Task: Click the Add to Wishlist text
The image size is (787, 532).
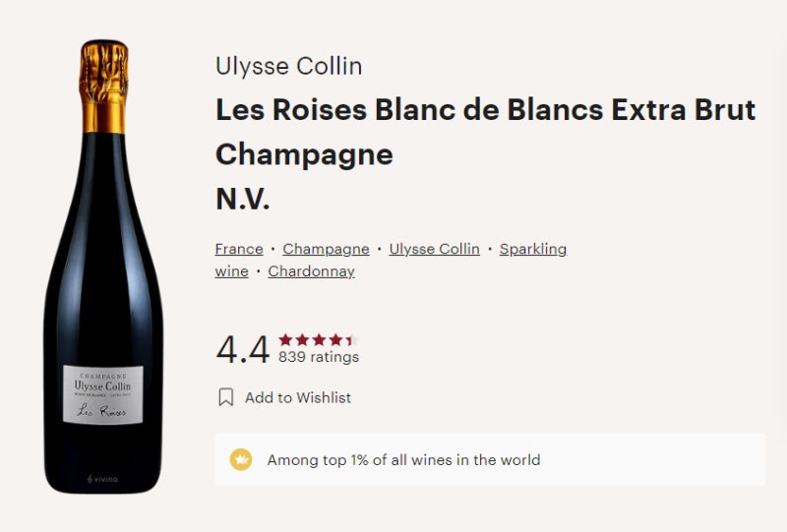Action: pyautogui.click(x=298, y=397)
